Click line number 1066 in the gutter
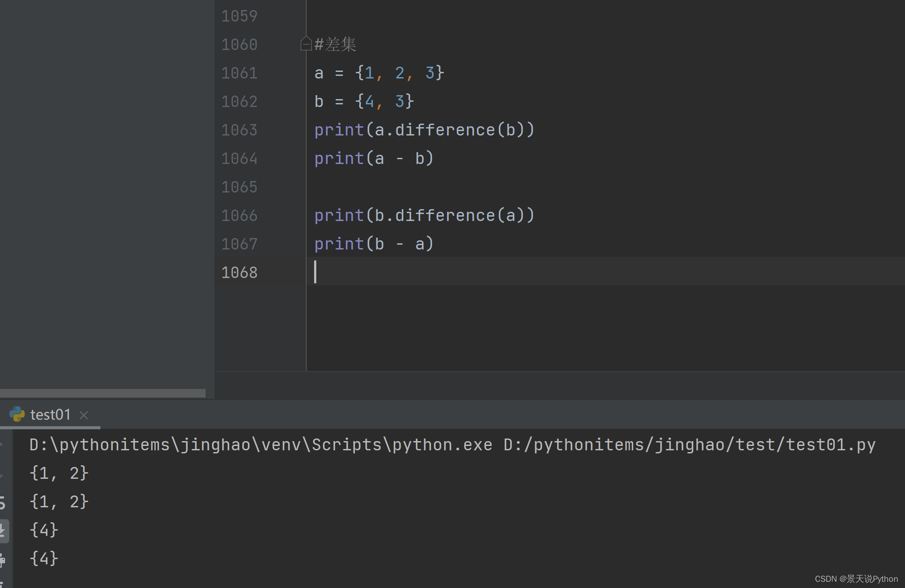 point(239,216)
